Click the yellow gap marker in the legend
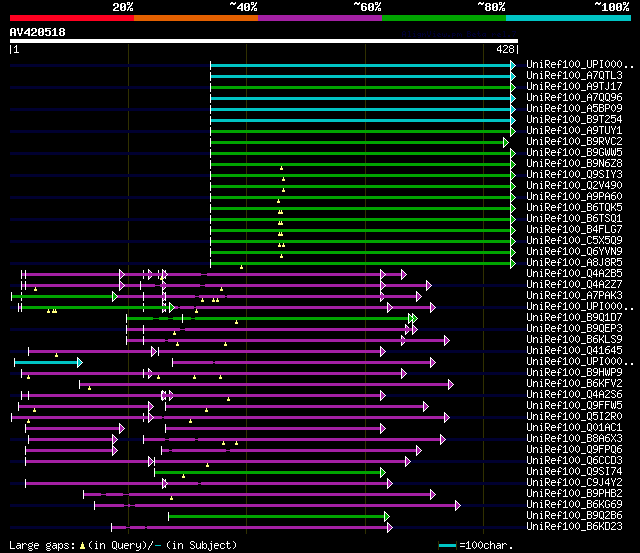 coord(82,546)
